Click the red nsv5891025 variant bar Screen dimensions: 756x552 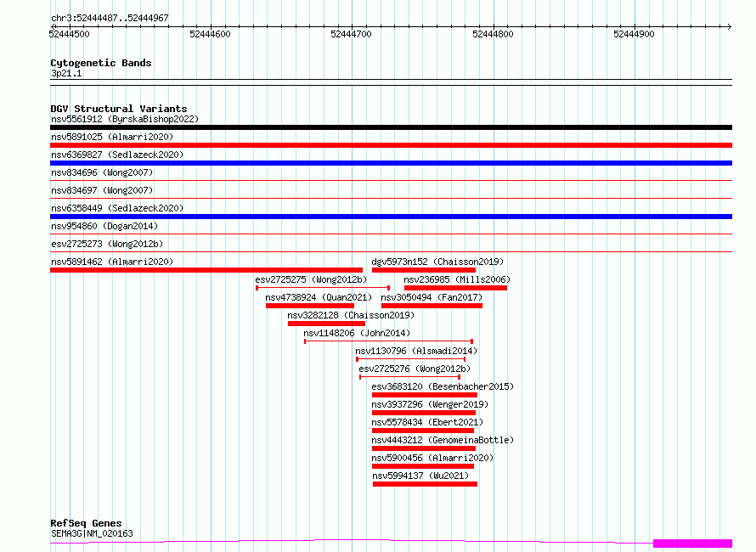391,145
